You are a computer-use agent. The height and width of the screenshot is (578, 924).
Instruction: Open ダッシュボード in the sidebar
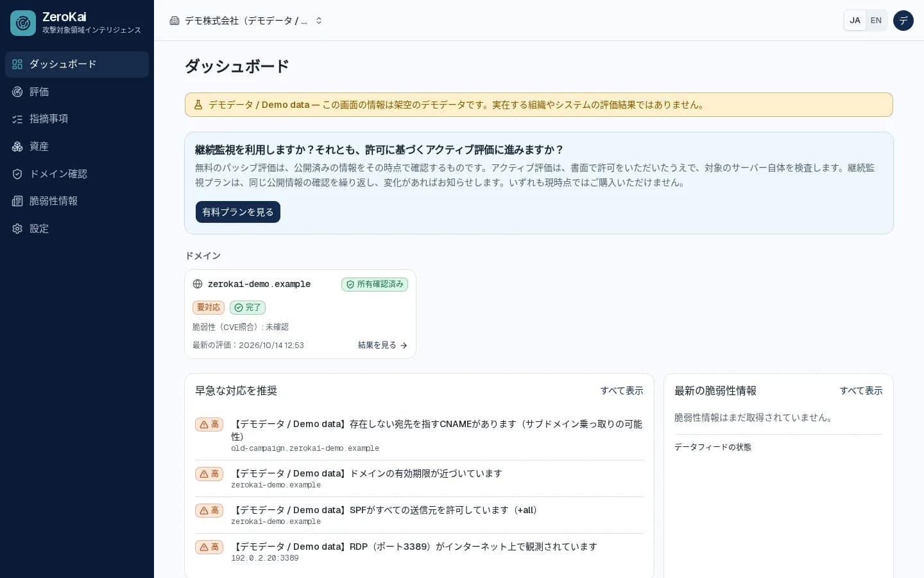pyautogui.click(x=77, y=64)
